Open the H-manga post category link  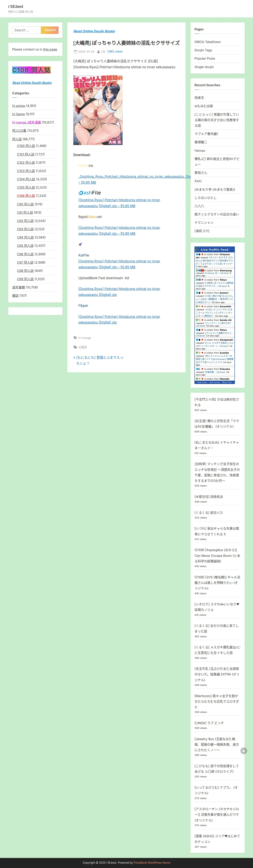85,338
